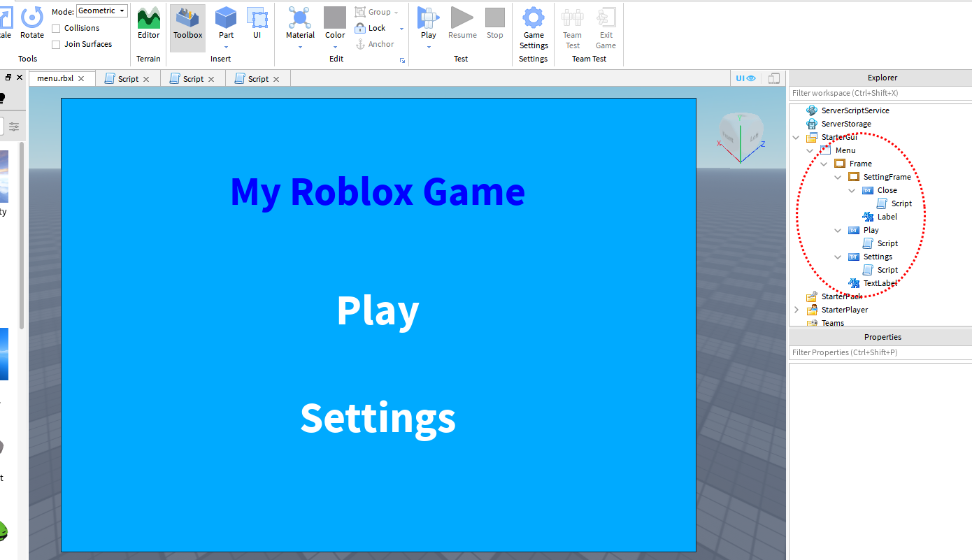
Task: Click the Filter workspace search field
Action: point(880,93)
